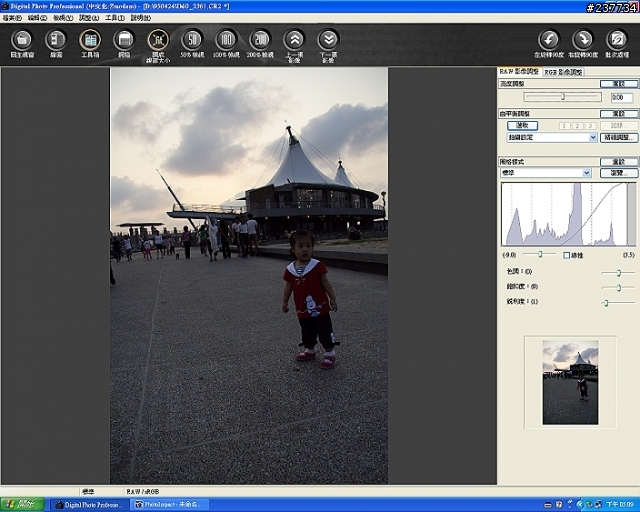Adjust the 色調 color tone slider
Image resolution: width=640 pixels, height=512 pixels.
(x=619, y=273)
